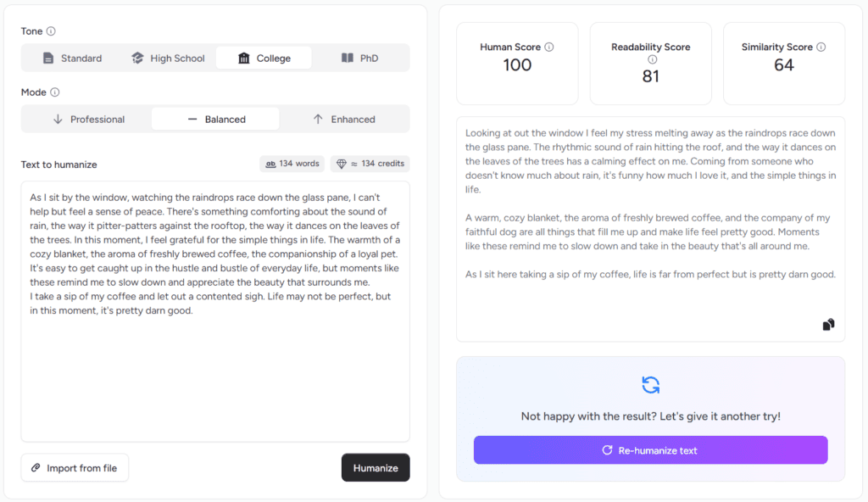
Task: Switch mode to Professional
Action: coord(88,120)
